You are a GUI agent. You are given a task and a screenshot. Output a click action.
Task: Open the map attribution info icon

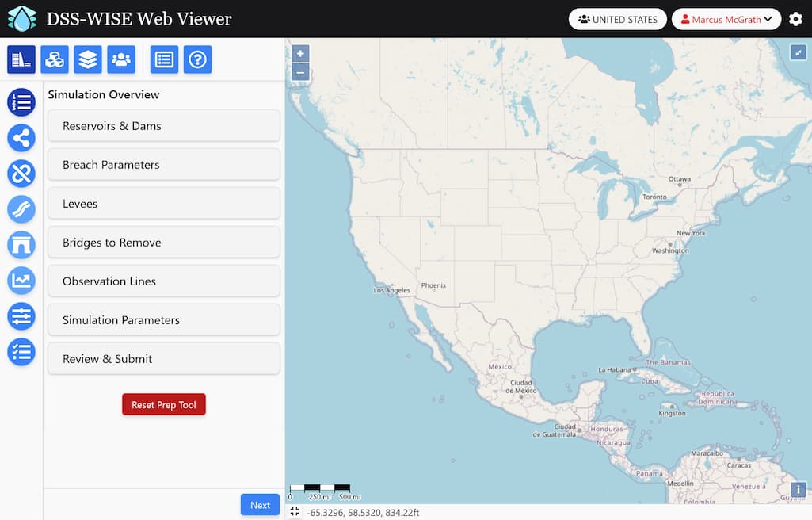pyautogui.click(x=797, y=489)
